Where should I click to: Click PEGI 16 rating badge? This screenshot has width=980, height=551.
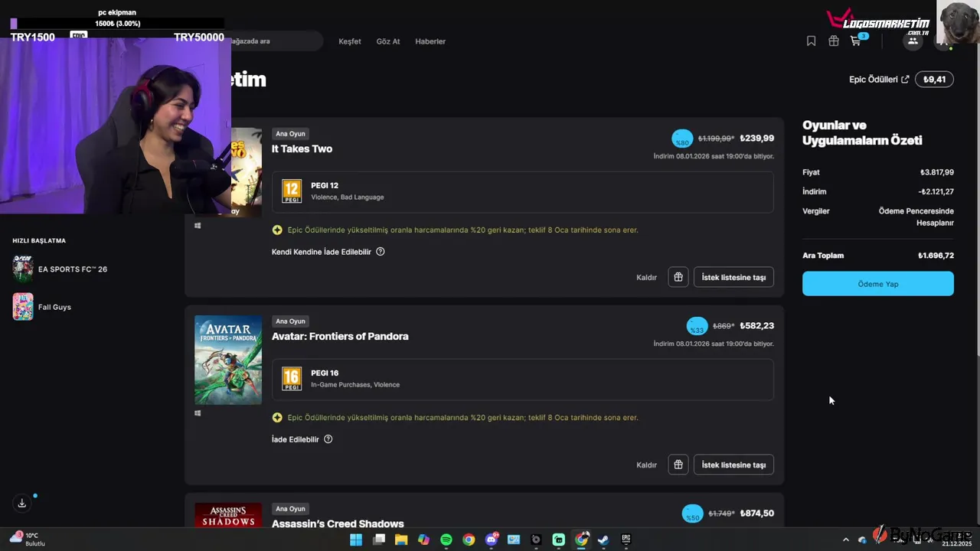[x=292, y=379]
